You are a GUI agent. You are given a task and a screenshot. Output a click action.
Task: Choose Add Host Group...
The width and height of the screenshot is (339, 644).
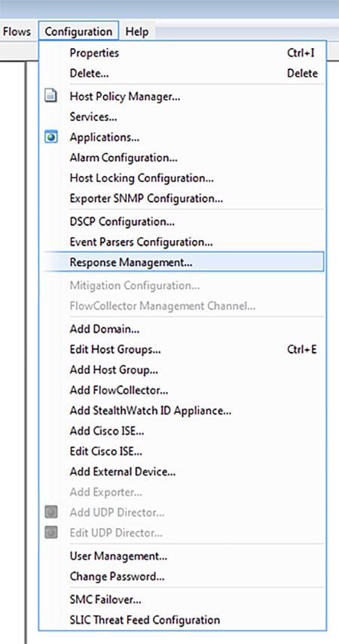(x=183, y=370)
